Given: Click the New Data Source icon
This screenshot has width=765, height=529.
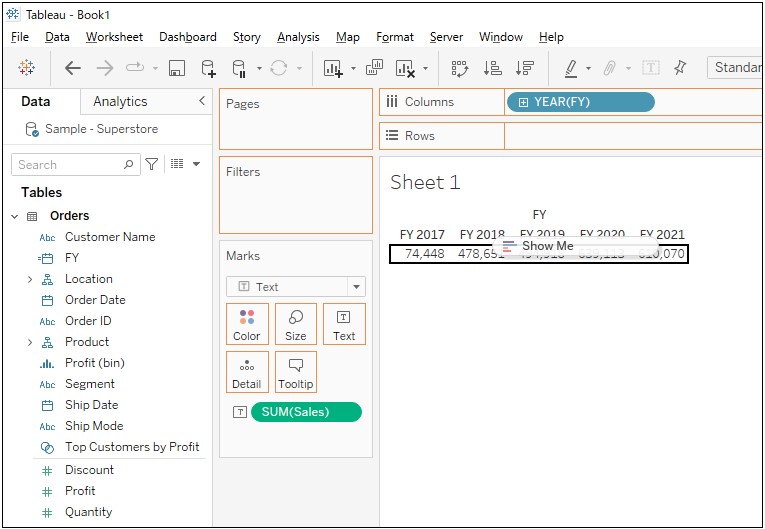Looking at the screenshot, I should pyautogui.click(x=208, y=68).
